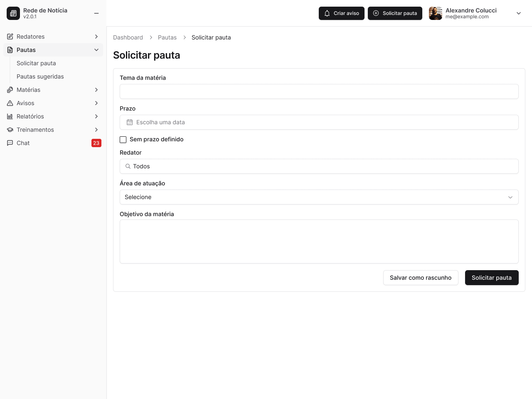
Task: Click the calendar icon in the Prazo field
Action: coord(130,122)
